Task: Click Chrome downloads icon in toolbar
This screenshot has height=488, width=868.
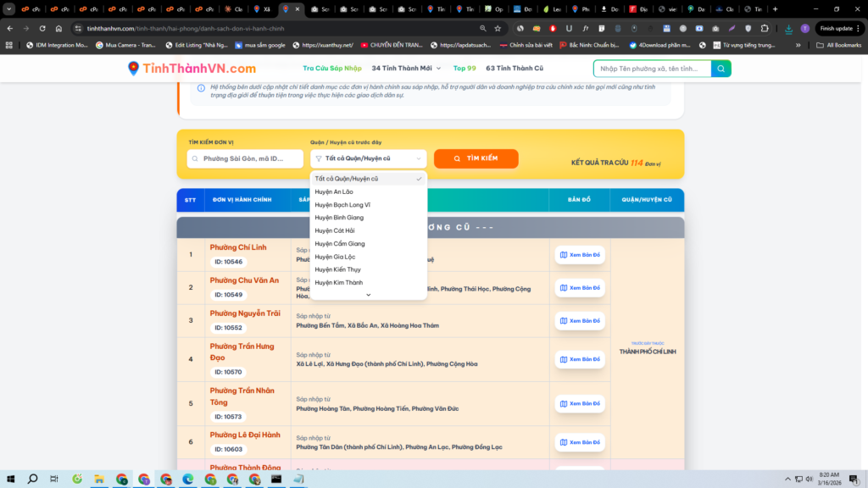Action: [788, 28]
